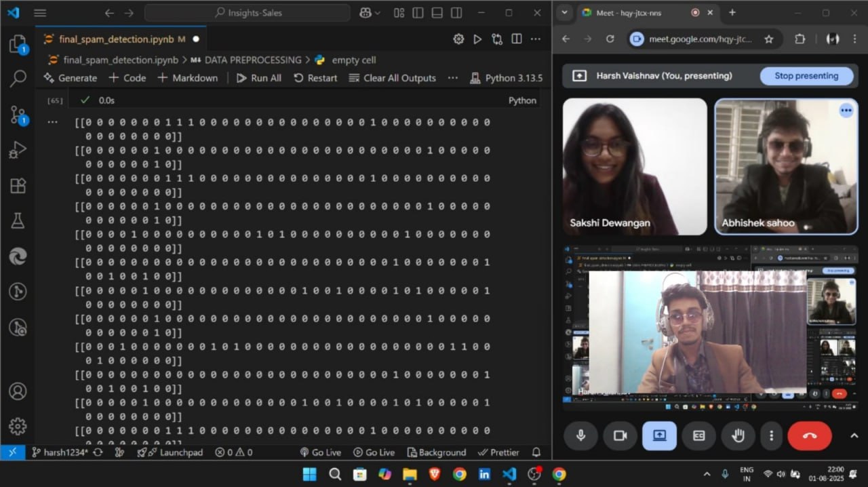Run All notebook cells

pos(258,78)
